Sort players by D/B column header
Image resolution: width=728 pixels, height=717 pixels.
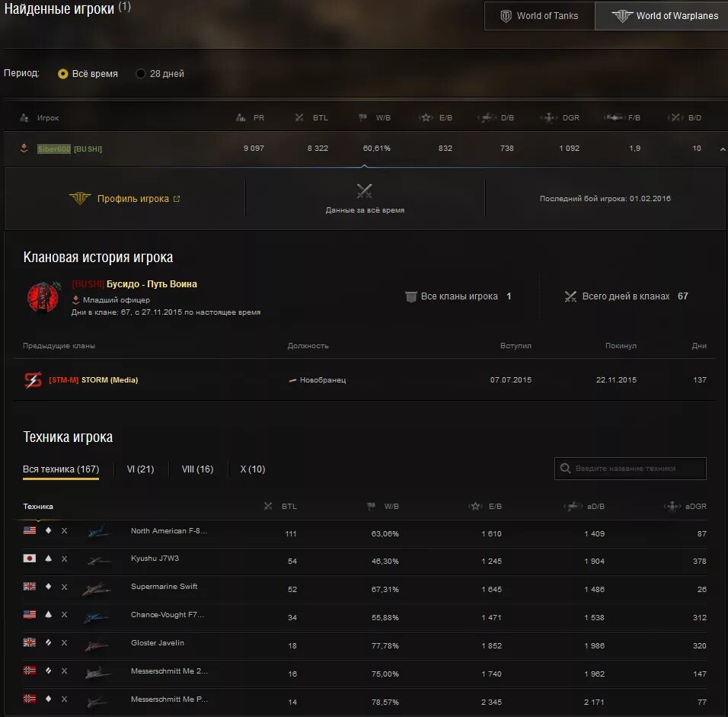click(x=496, y=118)
